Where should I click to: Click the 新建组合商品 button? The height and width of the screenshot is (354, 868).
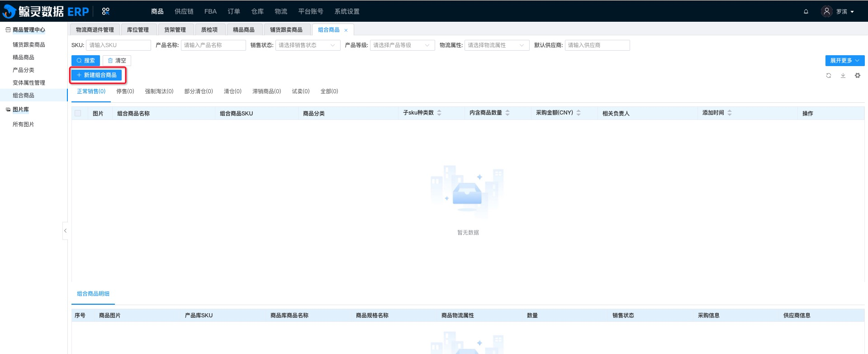97,75
